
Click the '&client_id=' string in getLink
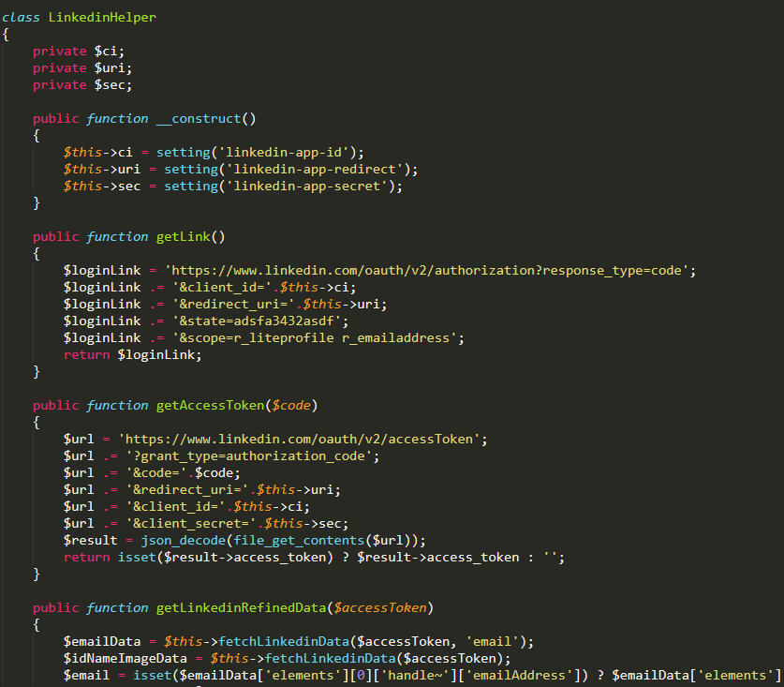click(x=222, y=288)
